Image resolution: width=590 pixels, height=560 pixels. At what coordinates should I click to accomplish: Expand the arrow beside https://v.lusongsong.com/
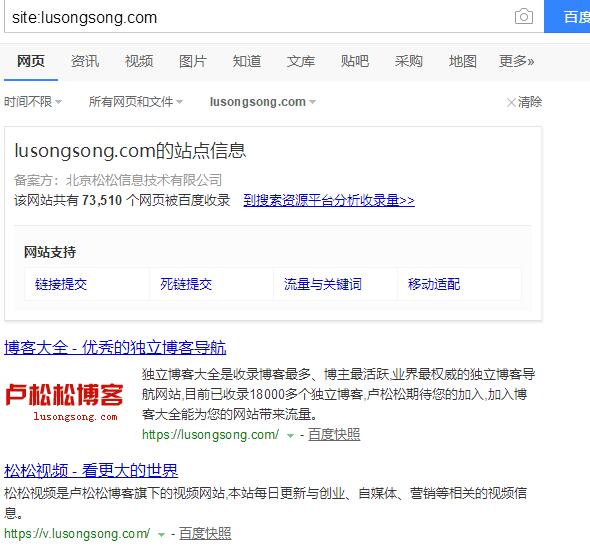tap(161, 535)
